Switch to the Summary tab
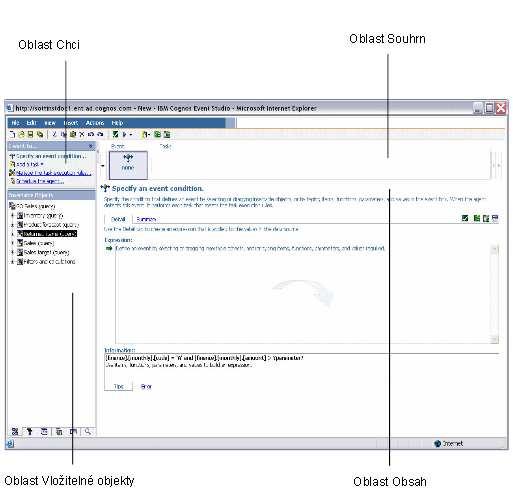This screenshot has width=513, height=488. point(146,219)
